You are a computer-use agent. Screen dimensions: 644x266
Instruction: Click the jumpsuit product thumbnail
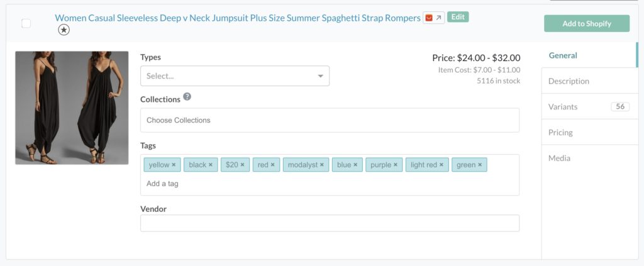point(63,108)
